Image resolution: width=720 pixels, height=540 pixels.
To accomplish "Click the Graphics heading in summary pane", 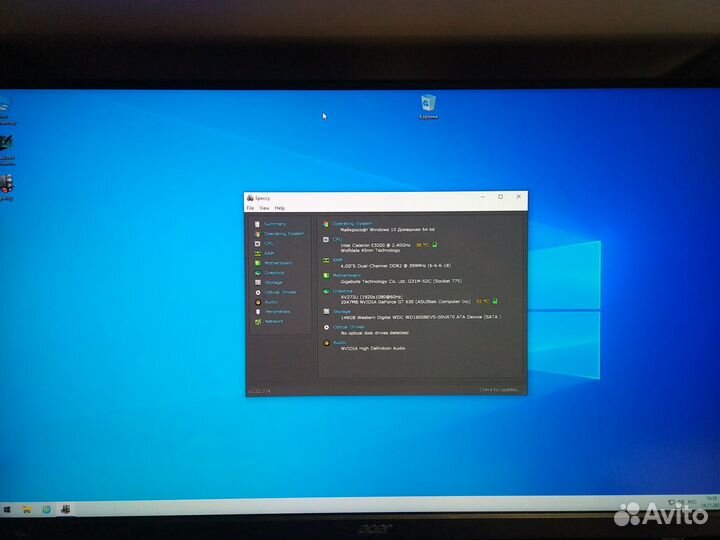I will (342, 291).
